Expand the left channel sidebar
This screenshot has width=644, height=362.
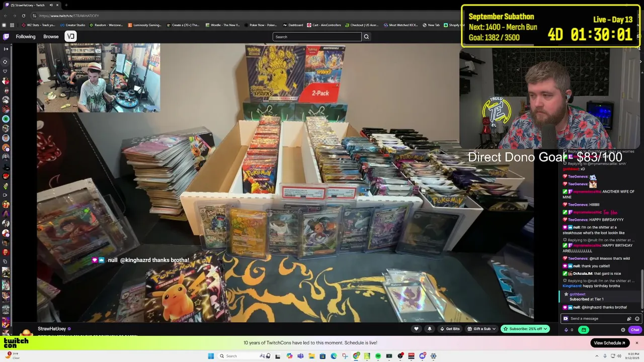(x=6, y=49)
